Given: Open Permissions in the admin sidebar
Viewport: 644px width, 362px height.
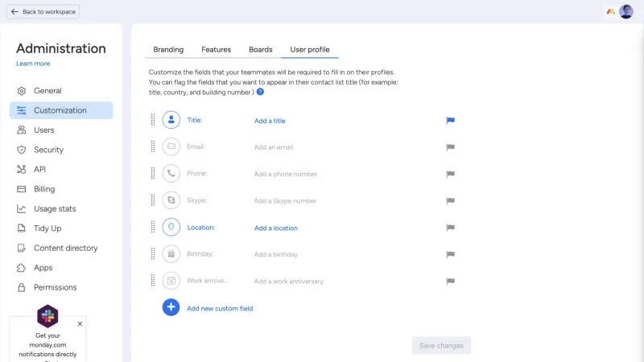Looking at the screenshot, I should point(61,288).
